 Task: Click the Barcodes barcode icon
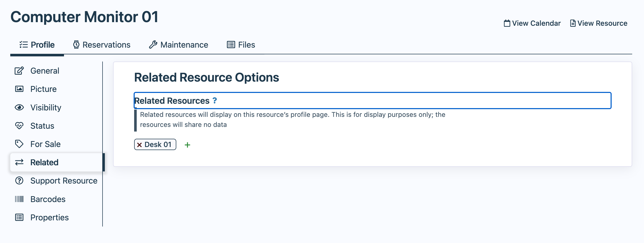19,199
